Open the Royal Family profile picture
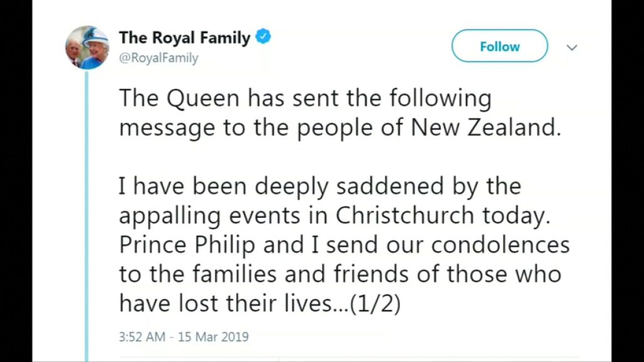This screenshot has width=644, height=362. coord(87,48)
